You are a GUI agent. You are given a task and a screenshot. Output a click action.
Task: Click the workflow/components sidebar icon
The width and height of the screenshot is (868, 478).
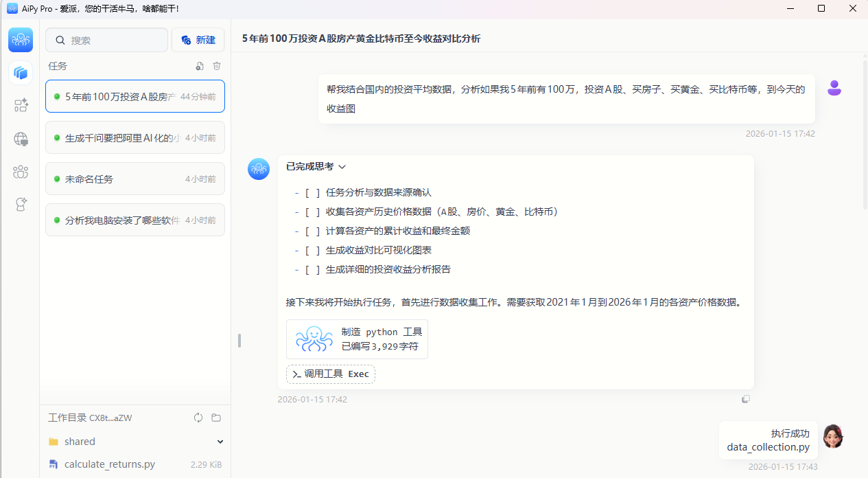pyautogui.click(x=21, y=105)
